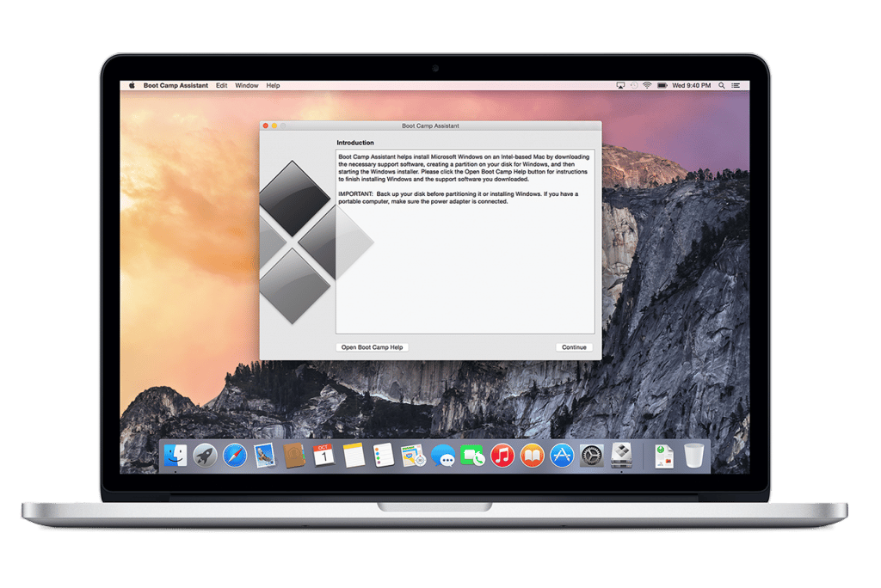This screenshot has height=588, width=881.
Task: Close the Boot Camp Assistant window
Action: point(266,126)
